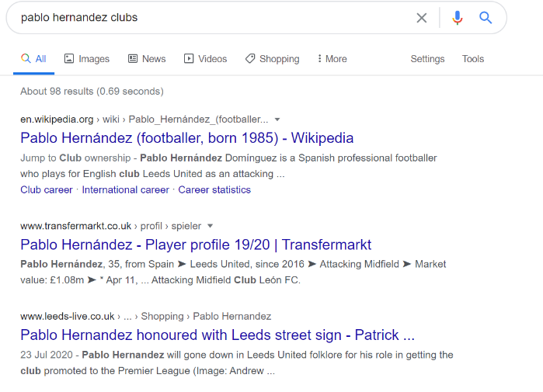This screenshot has height=392, width=543.
Task: Start voice search with the microphone icon
Action: pos(457,18)
